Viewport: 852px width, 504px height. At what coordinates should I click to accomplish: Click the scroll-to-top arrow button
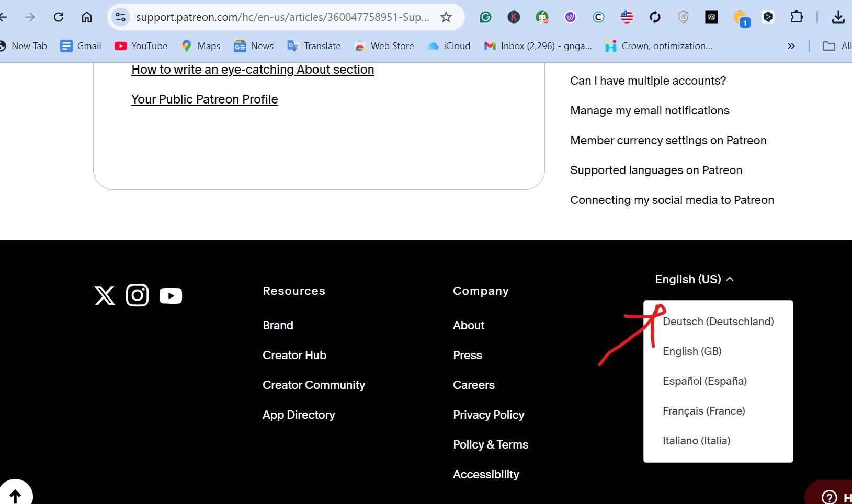coord(15,495)
